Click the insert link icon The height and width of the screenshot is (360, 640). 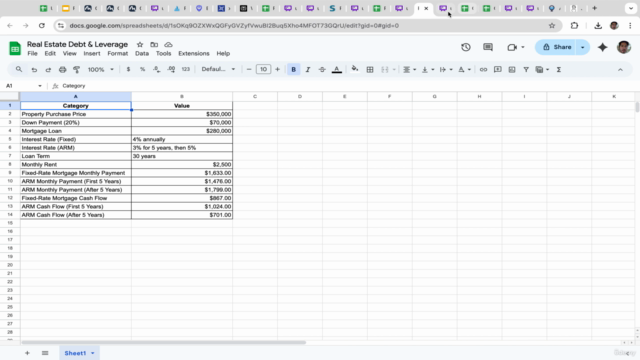[483, 70]
